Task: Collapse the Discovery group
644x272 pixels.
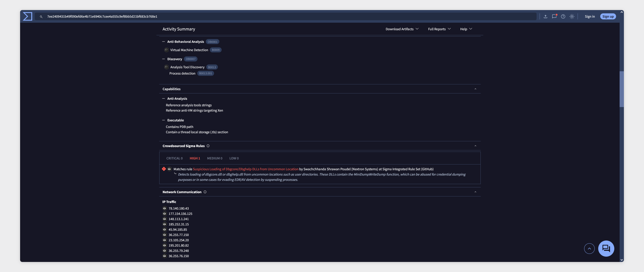Action: [164, 59]
